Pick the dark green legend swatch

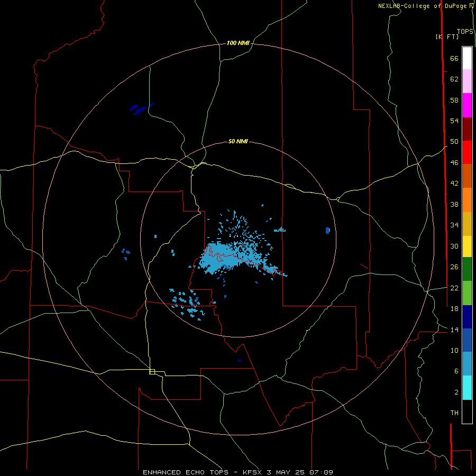click(467, 269)
